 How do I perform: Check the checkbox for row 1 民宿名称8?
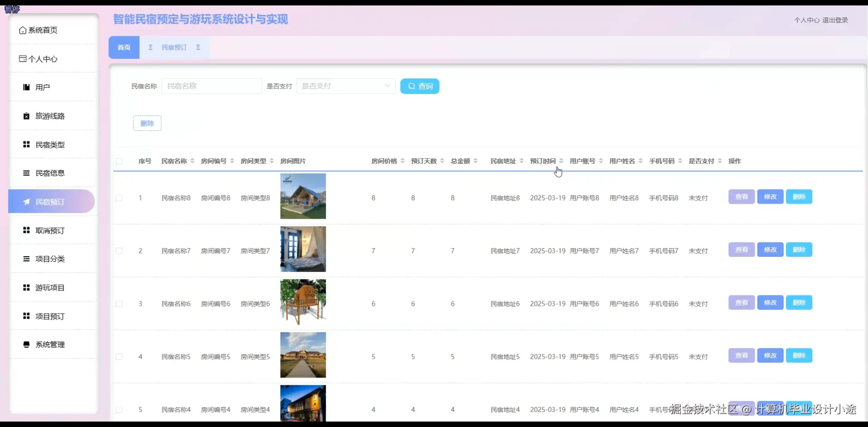coord(119,198)
